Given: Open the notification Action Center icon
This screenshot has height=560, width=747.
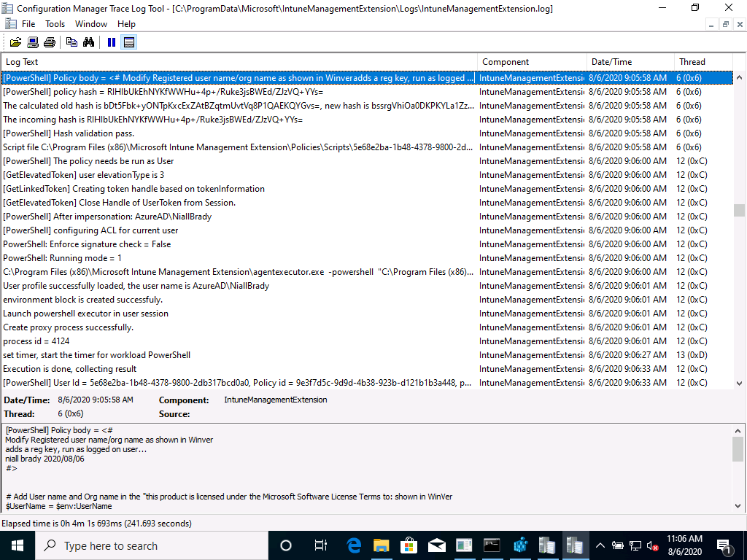Looking at the screenshot, I should click(x=724, y=546).
